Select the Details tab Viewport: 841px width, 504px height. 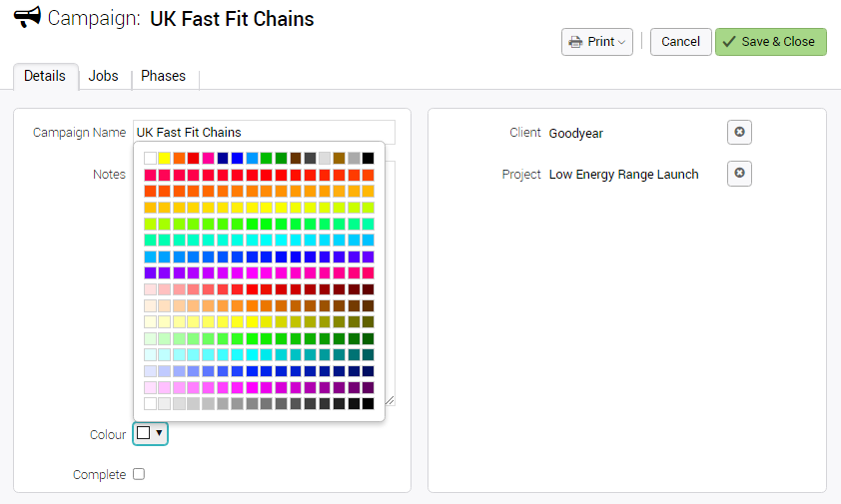(45, 76)
